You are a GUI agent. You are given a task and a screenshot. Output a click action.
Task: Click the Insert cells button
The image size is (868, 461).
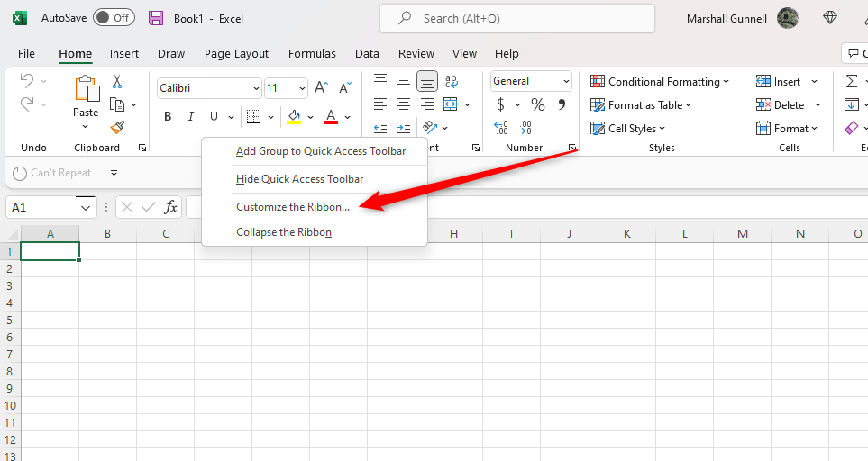[779, 81]
